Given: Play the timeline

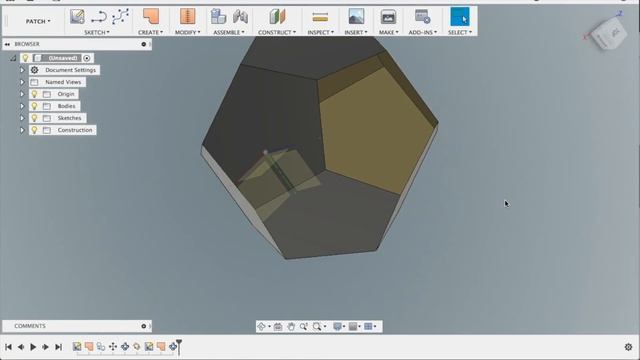Looking at the screenshot, I should point(33,347).
